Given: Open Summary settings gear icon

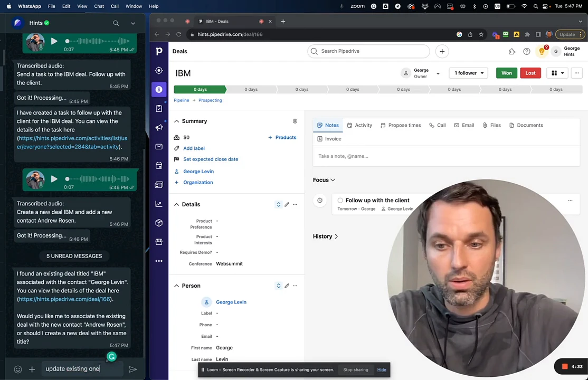Looking at the screenshot, I should 295,121.
